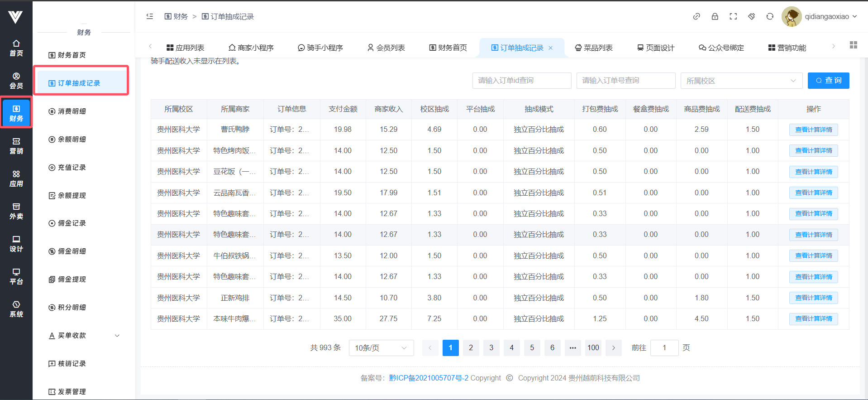Switch to the 菜品列表 tab
868x400 pixels.
(593, 48)
